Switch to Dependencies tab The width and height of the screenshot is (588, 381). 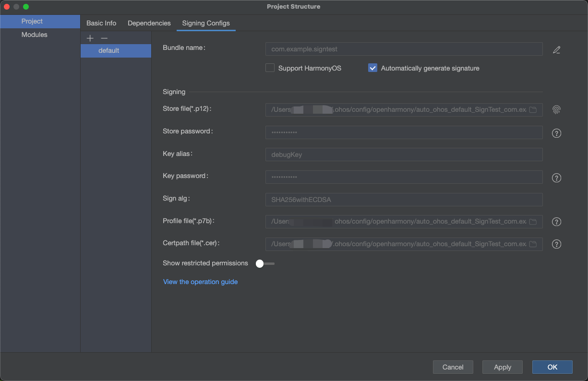point(149,23)
